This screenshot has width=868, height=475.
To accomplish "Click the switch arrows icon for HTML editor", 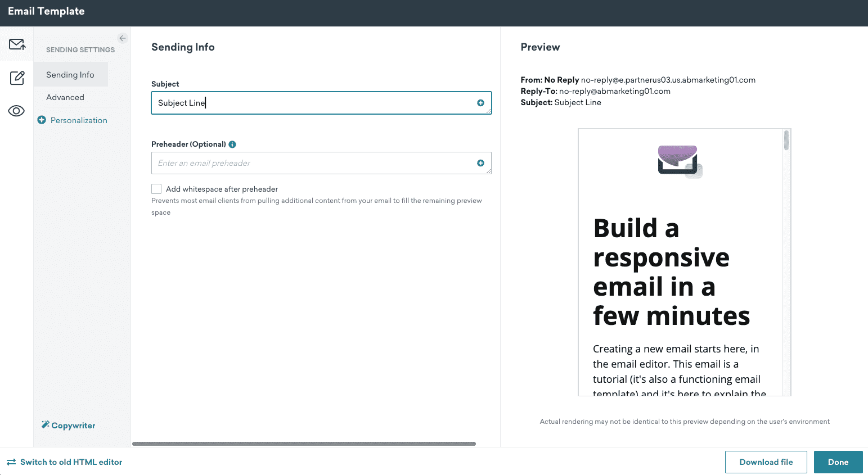I will coord(11,462).
